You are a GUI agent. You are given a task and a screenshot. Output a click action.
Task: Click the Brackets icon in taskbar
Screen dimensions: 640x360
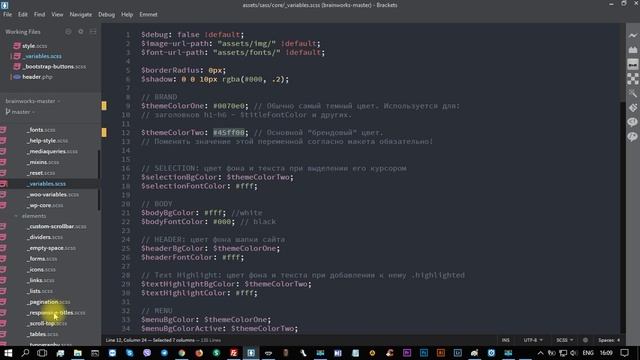tap(251, 353)
